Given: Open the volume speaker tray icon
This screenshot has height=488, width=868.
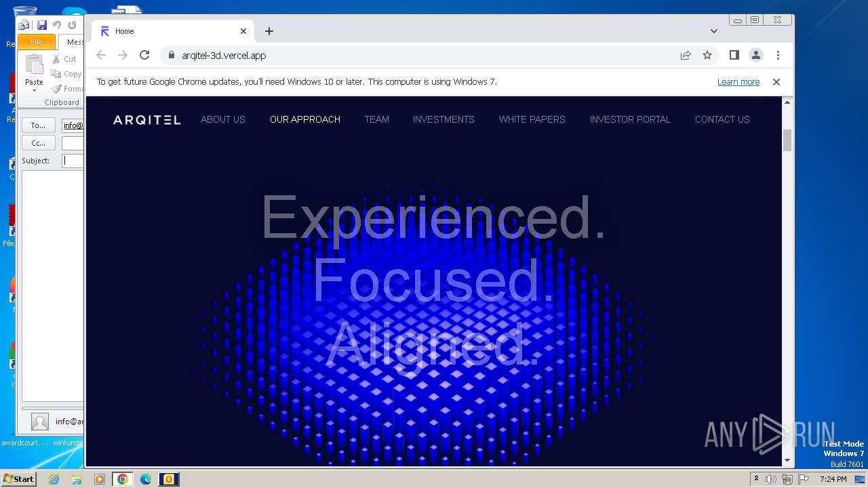Looking at the screenshot, I should tap(771, 479).
